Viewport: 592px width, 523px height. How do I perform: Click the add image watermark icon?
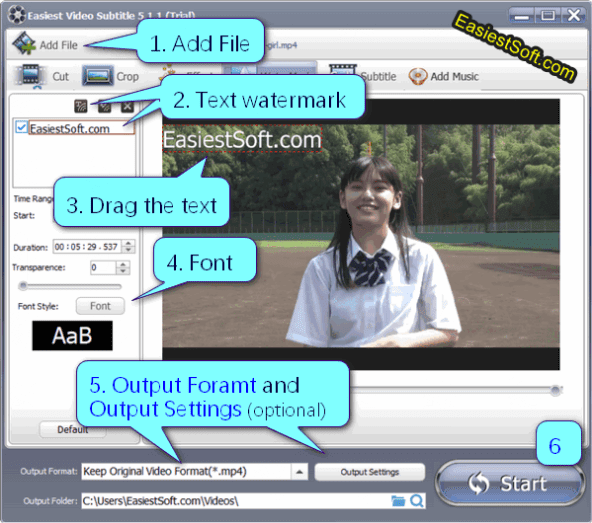pos(105,107)
